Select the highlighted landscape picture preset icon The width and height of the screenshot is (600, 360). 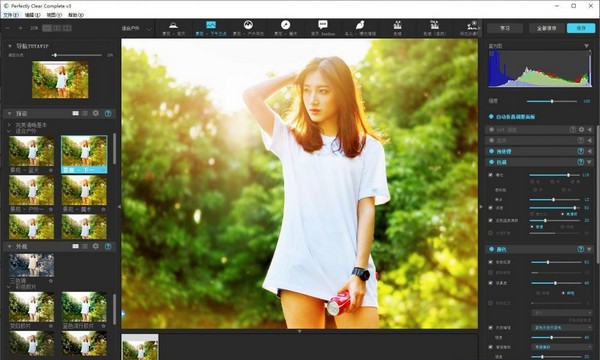point(211,25)
